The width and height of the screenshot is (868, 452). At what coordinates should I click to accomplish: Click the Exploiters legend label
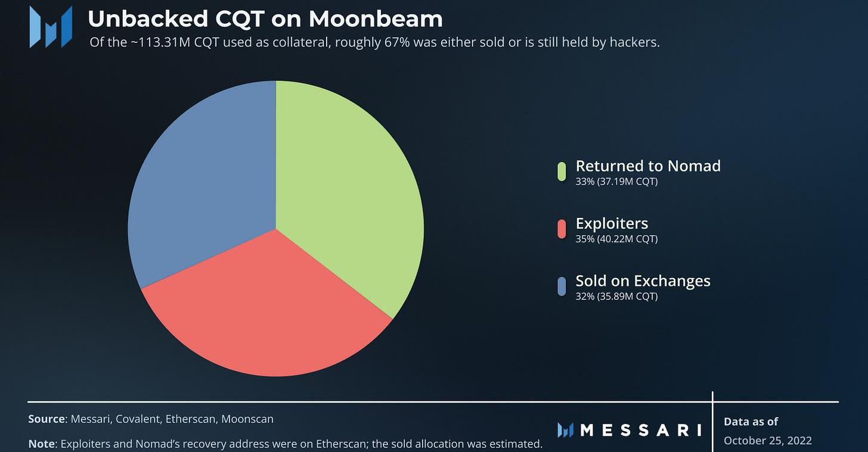point(612,223)
